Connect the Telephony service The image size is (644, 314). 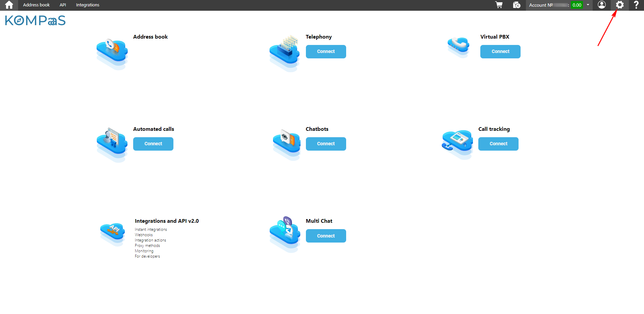[326, 52]
